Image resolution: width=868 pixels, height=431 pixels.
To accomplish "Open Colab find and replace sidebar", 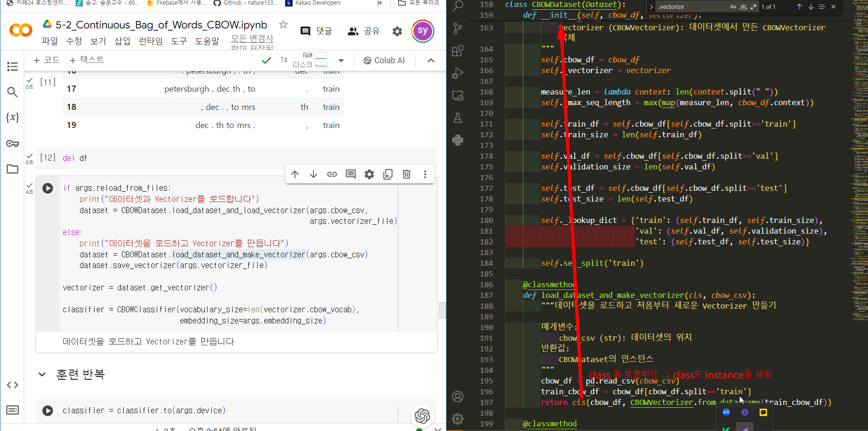I will 13,92.
